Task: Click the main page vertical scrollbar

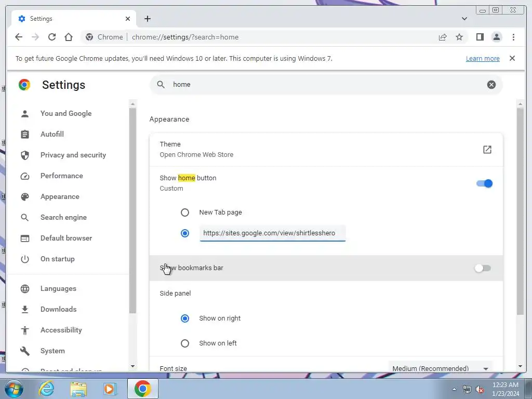Action: tap(520, 210)
